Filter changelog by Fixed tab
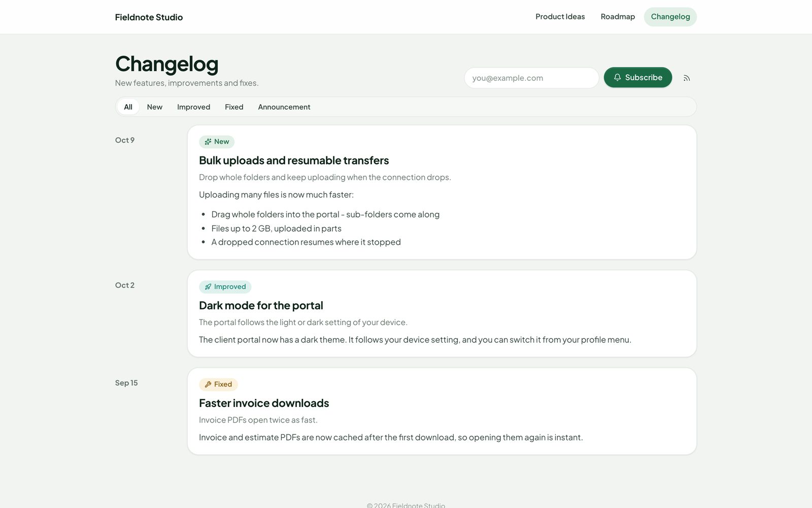 (x=234, y=107)
